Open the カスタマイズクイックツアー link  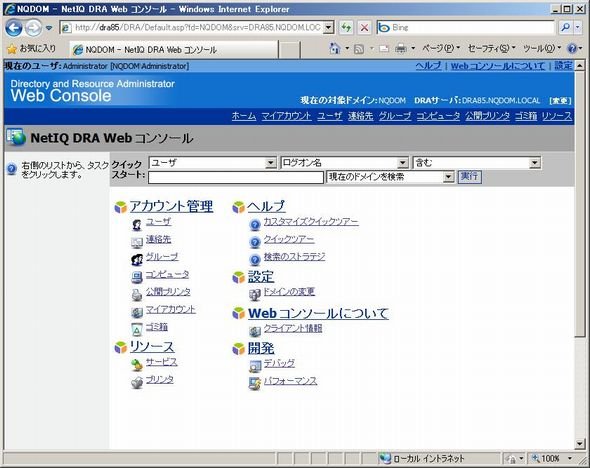click(311, 222)
